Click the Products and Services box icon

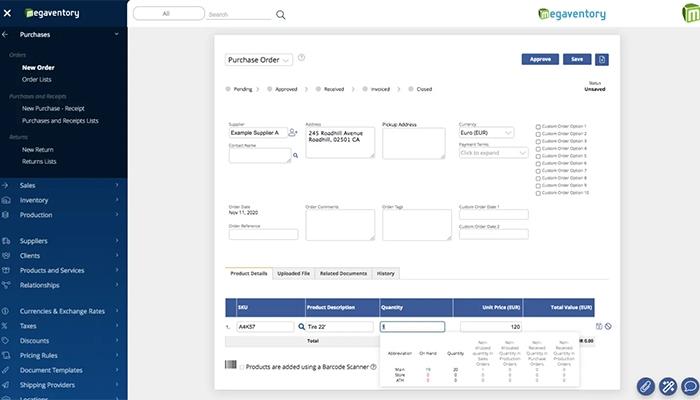pyautogui.click(x=6, y=271)
